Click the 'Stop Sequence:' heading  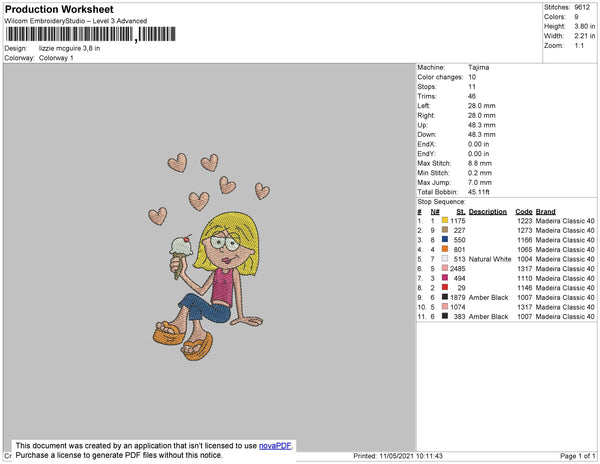441,202
